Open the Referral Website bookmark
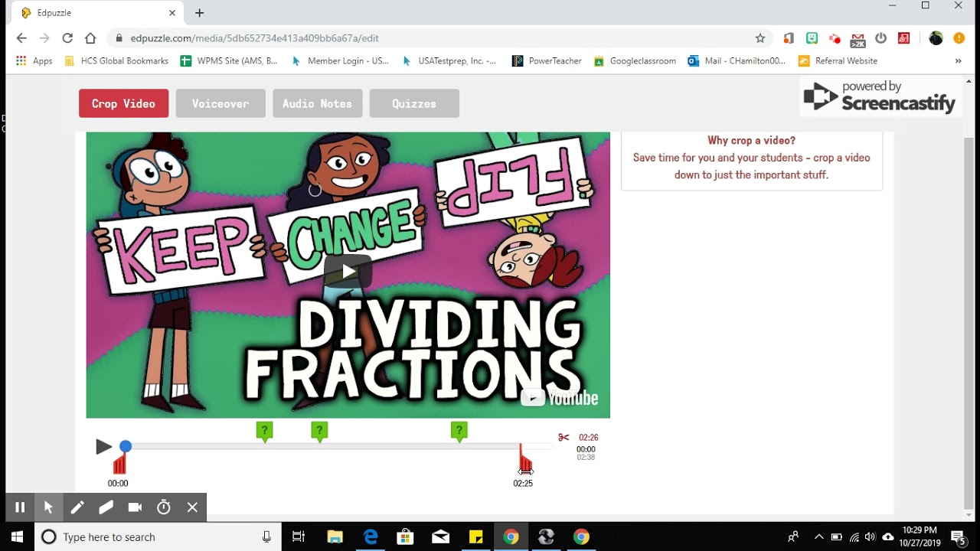980x551 pixels. click(838, 61)
